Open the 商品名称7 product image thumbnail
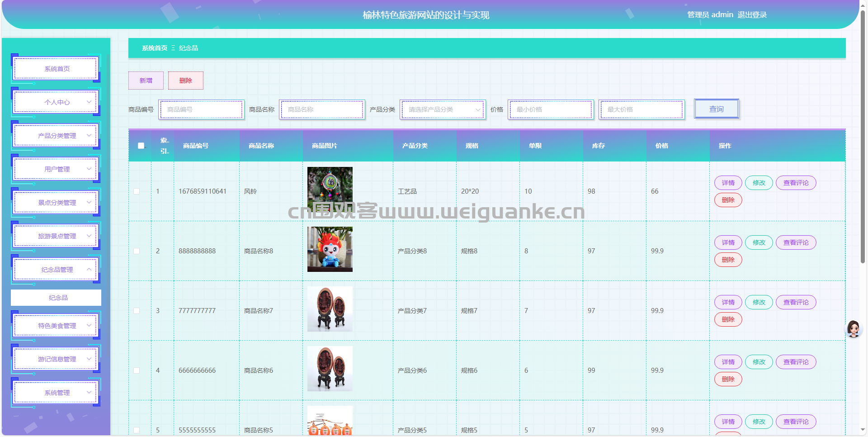 pyautogui.click(x=330, y=309)
